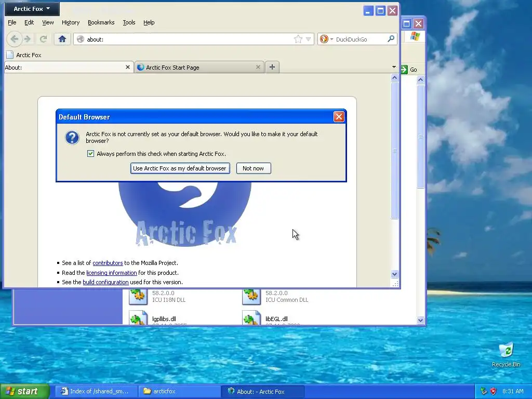
Task: Click the Back navigation arrow
Action: pos(14,39)
